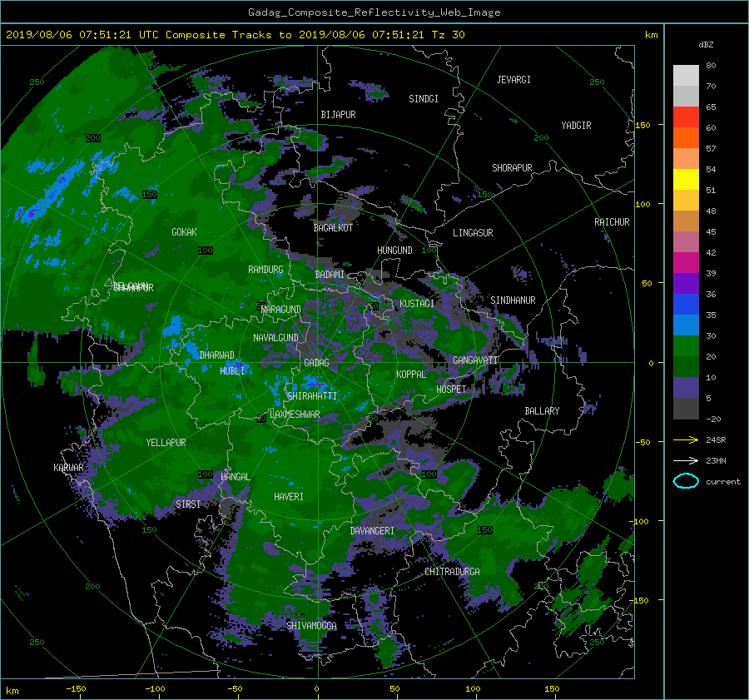749x700 pixels.
Task: Click the LINGASUR label
Action: point(473,233)
